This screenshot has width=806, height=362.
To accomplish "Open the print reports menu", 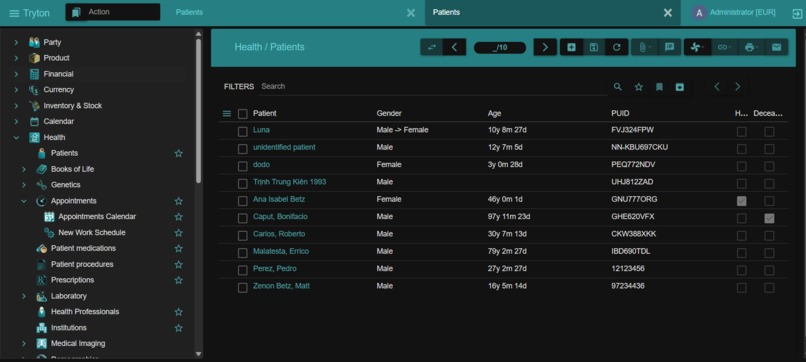I will coord(751,47).
